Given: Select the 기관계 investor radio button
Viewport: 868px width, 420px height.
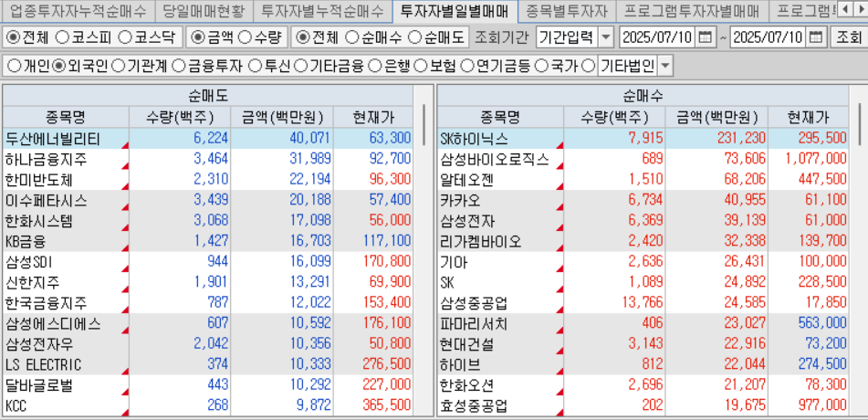Looking at the screenshot, I should [x=118, y=67].
